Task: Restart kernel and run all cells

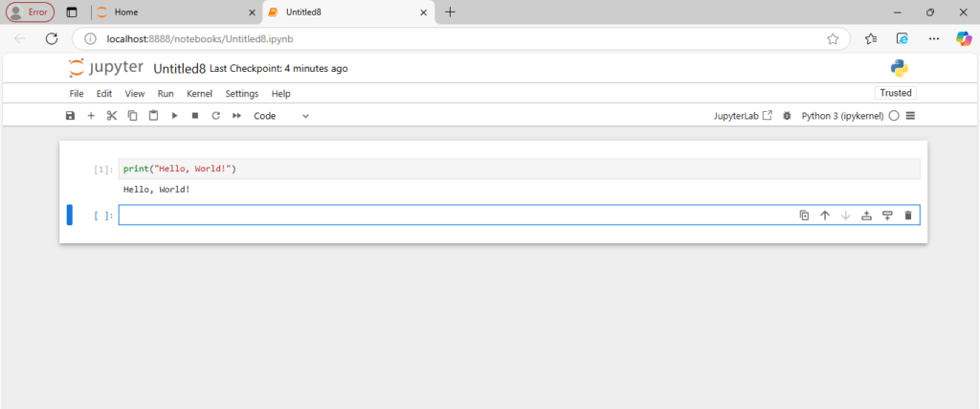Action: click(237, 116)
